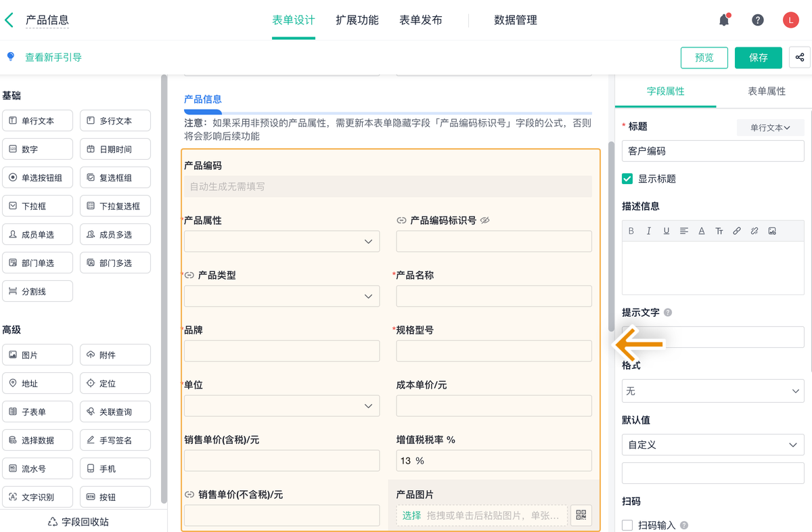
Task: Switch to the 表单属性 tab
Action: tap(766, 91)
